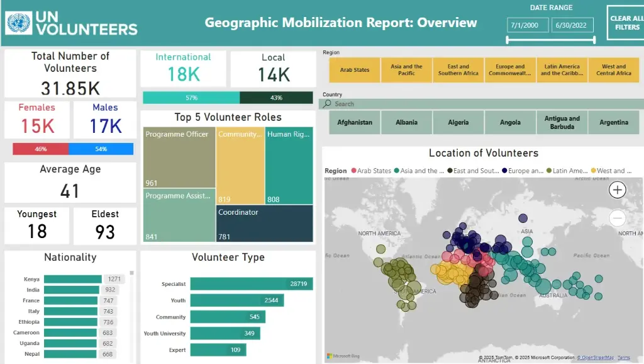
Task: Click the Programme Officer treemap block
Action: tap(179, 157)
